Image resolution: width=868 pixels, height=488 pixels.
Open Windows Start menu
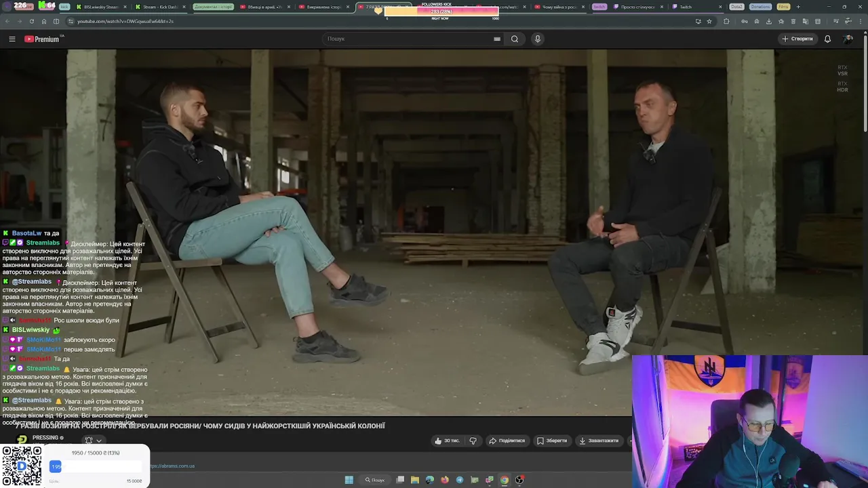click(349, 480)
